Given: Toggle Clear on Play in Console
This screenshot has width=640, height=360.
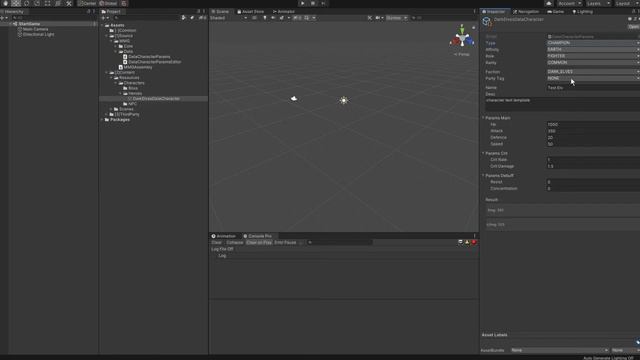Looking at the screenshot, I should (259, 242).
